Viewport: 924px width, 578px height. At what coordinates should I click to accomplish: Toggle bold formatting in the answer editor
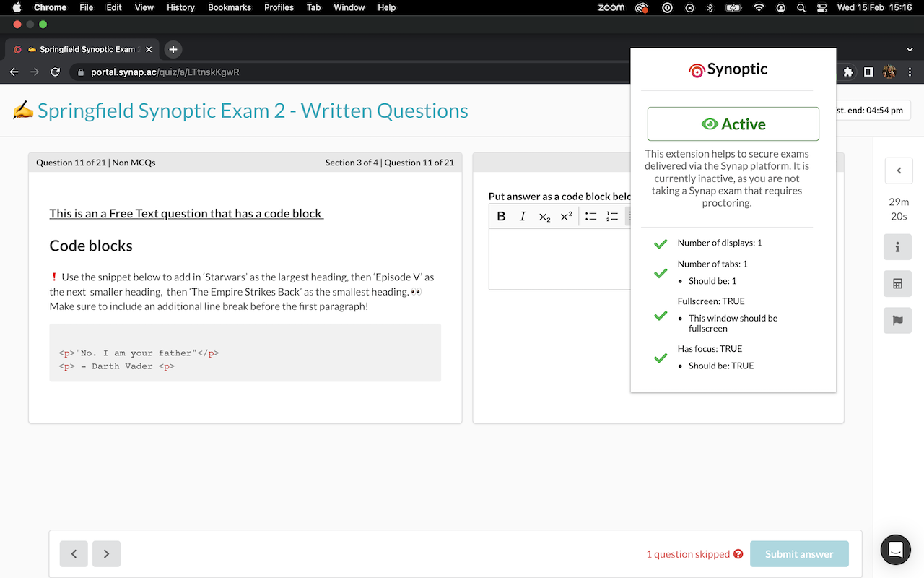(502, 217)
